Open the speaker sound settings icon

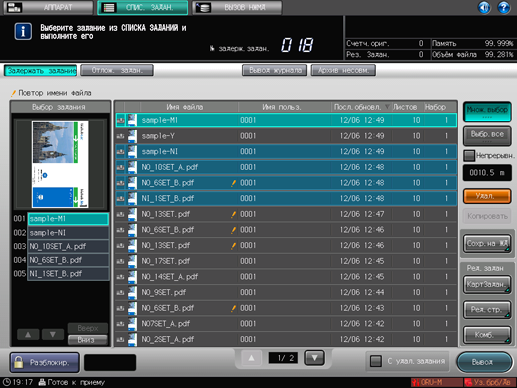[x=484, y=7]
